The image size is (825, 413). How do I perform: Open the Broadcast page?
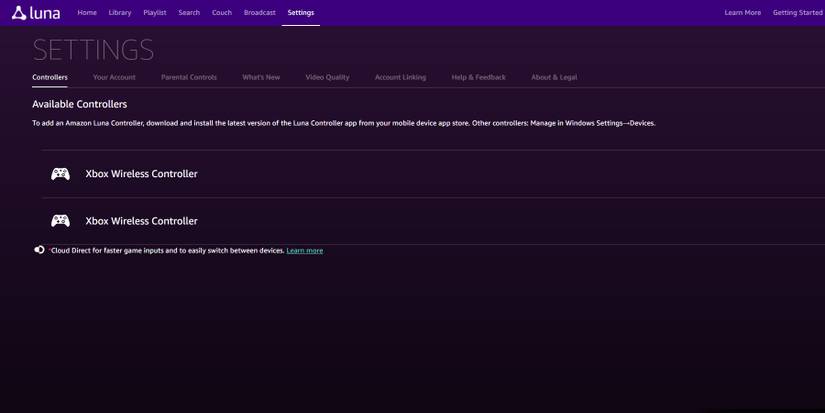coord(260,13)
